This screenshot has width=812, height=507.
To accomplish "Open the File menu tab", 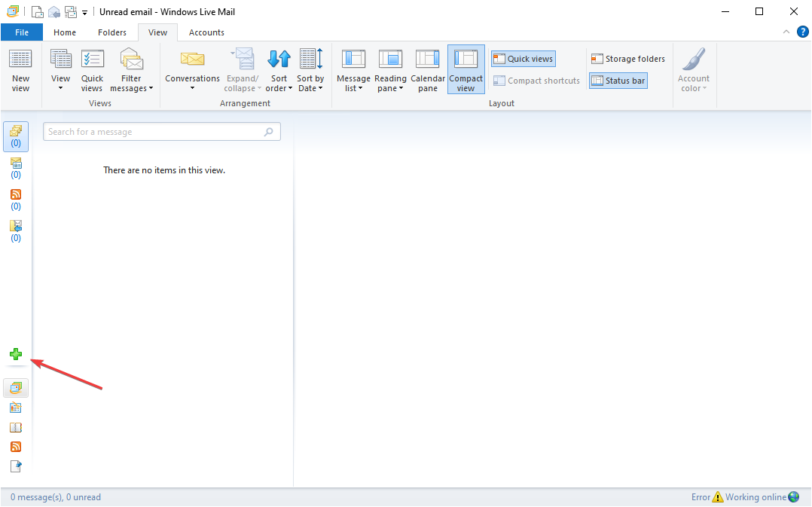I will click(22, 32).
